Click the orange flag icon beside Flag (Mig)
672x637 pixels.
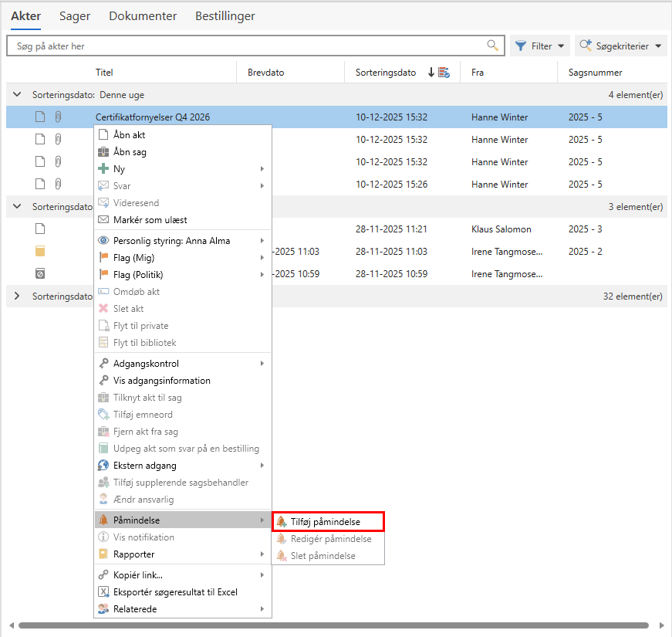[x=103, y=257]
